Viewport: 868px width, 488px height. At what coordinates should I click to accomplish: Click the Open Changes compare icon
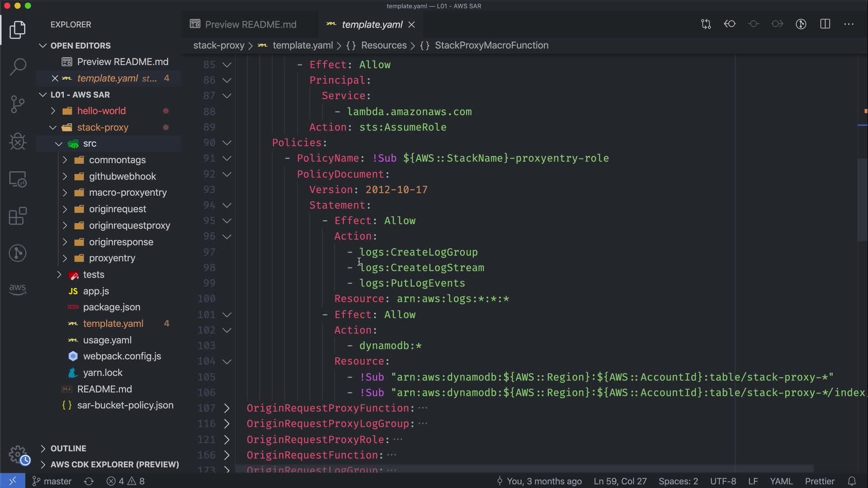706,24
